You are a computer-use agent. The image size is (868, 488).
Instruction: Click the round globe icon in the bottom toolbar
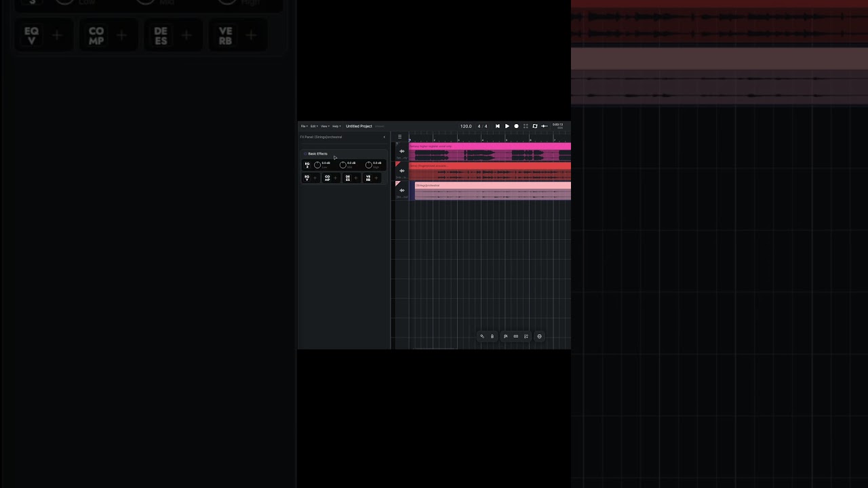point(539,336)
